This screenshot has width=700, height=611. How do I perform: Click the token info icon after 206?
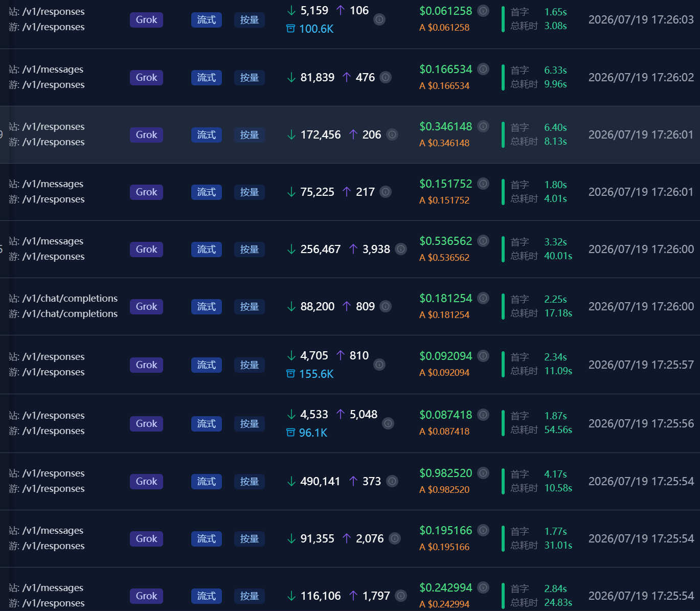[x=392, y=134]
